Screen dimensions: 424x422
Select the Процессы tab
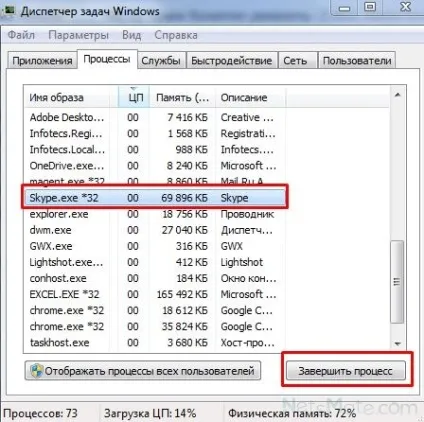pos(107,59)
